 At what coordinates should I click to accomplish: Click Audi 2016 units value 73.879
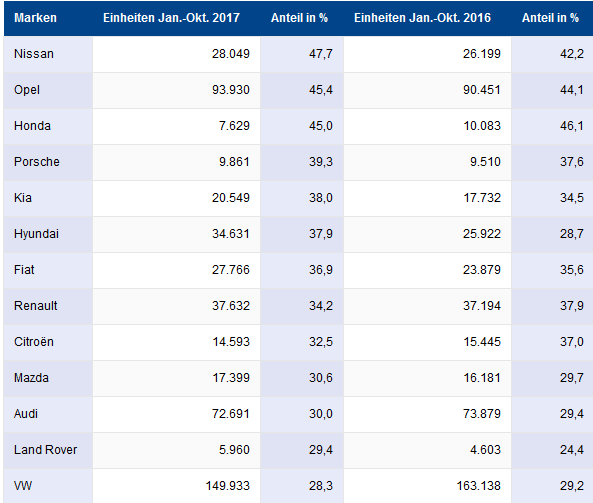pos(482,413)
